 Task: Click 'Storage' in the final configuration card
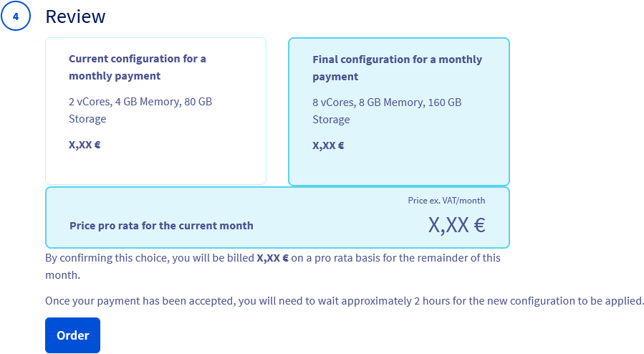[x=331, y=120]
